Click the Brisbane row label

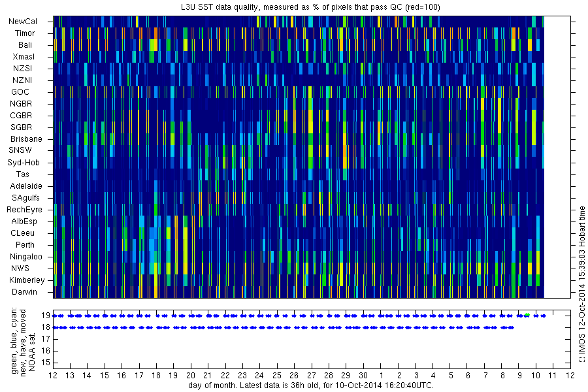pyautogui.click(x=26, y=139)
